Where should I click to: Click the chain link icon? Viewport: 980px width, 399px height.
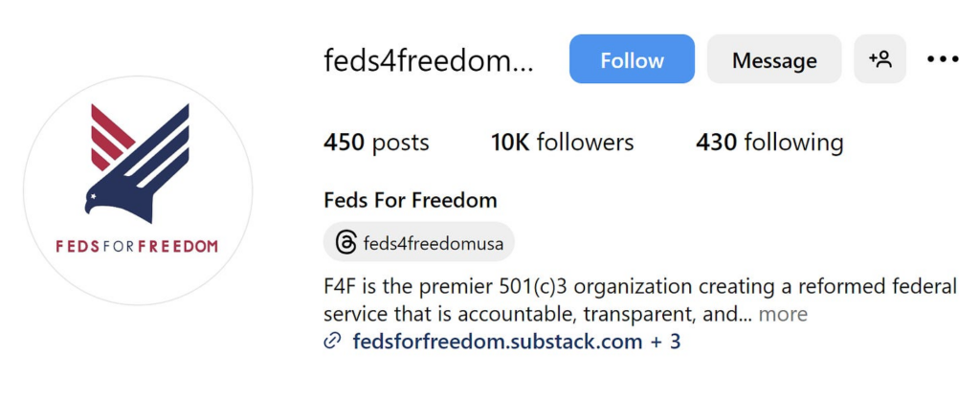(333, 342)
